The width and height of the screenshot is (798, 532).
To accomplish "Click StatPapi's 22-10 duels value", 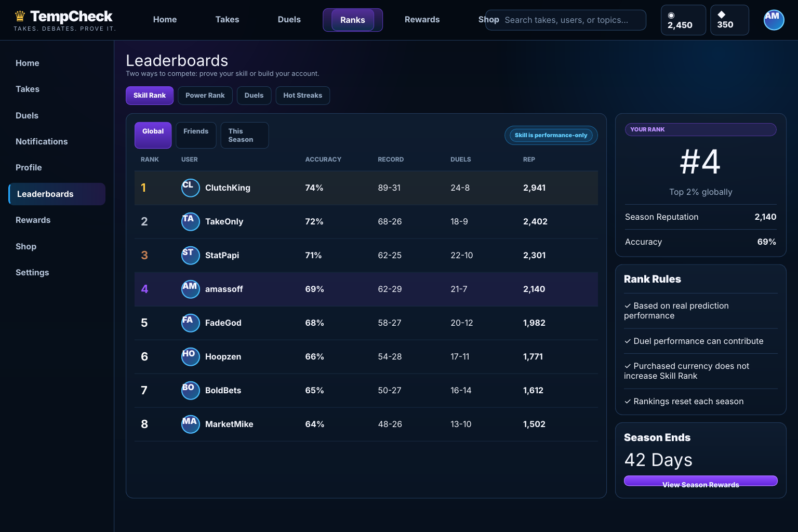I will (461, 255).
